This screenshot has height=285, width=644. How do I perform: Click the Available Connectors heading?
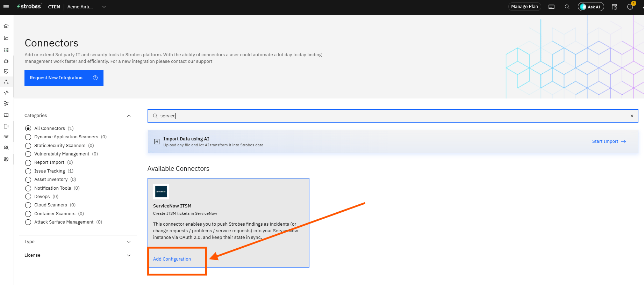tap(178, 169)
